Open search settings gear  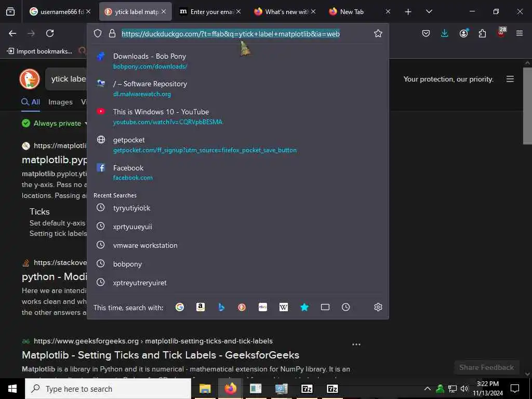pos(378,307)
